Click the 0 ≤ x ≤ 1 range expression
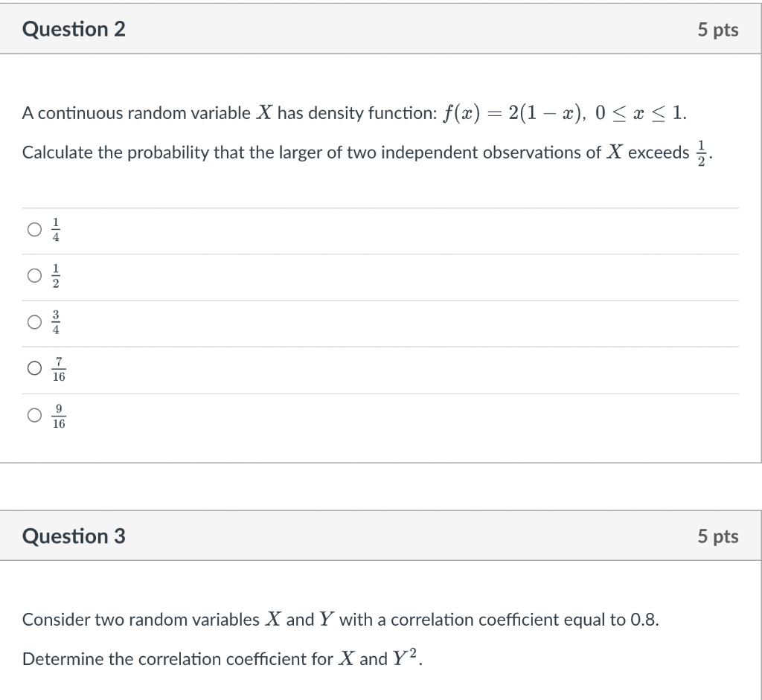762x700 pixels. pos(640,113)
